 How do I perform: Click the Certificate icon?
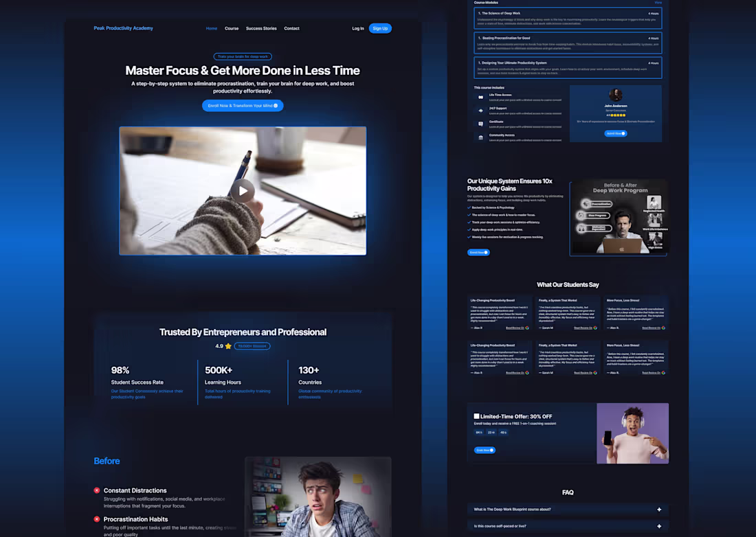pos(480,124)
